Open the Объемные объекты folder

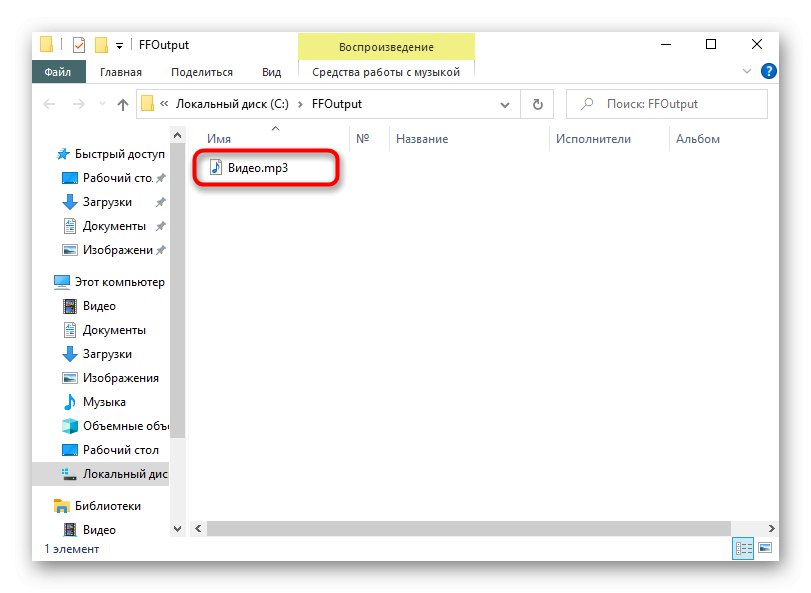coord(115,426)
